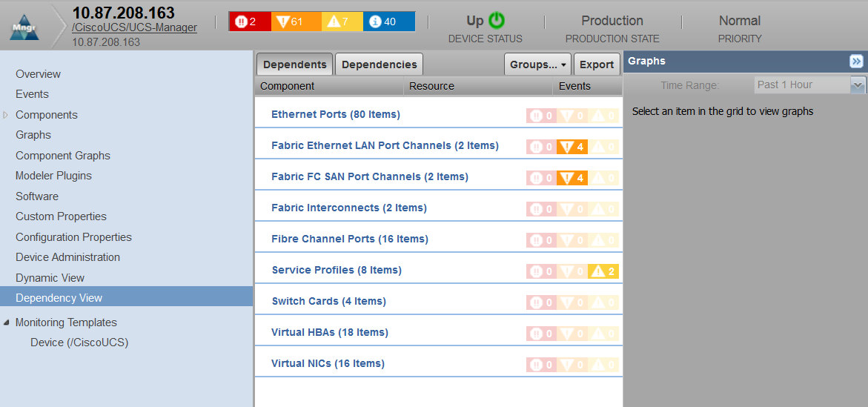Open the /CiscoUCS/UCS-Manager device class link
This screenshot has height=407, width=868.
pyautogui.click(x=134, y=27)
